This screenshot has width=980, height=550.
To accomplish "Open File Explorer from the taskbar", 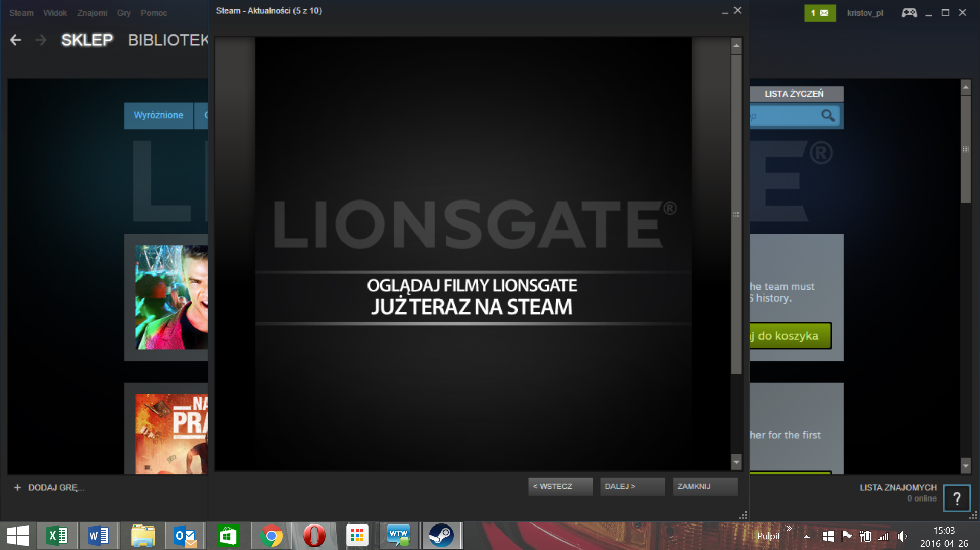I will [x=143, y=536].
